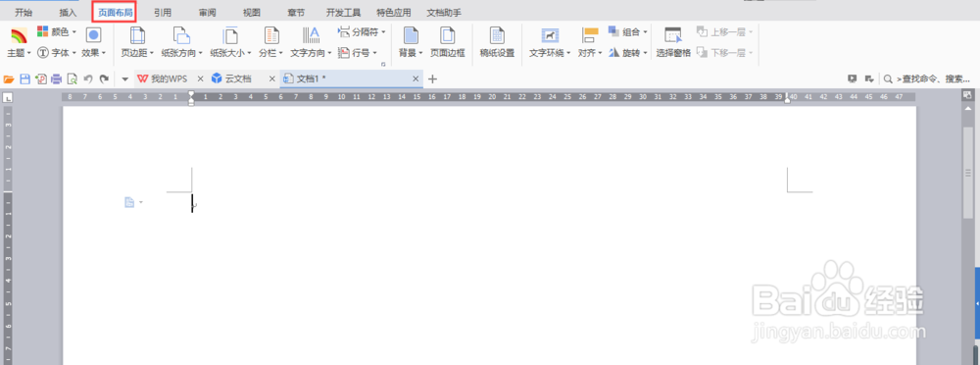Click the print icon
980x365 pixels.
coord(57,78)
